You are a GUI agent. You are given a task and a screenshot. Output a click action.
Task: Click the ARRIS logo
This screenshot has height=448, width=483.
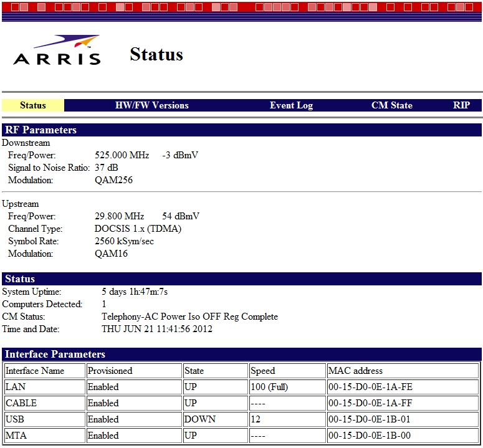click(x=57, y=50)
